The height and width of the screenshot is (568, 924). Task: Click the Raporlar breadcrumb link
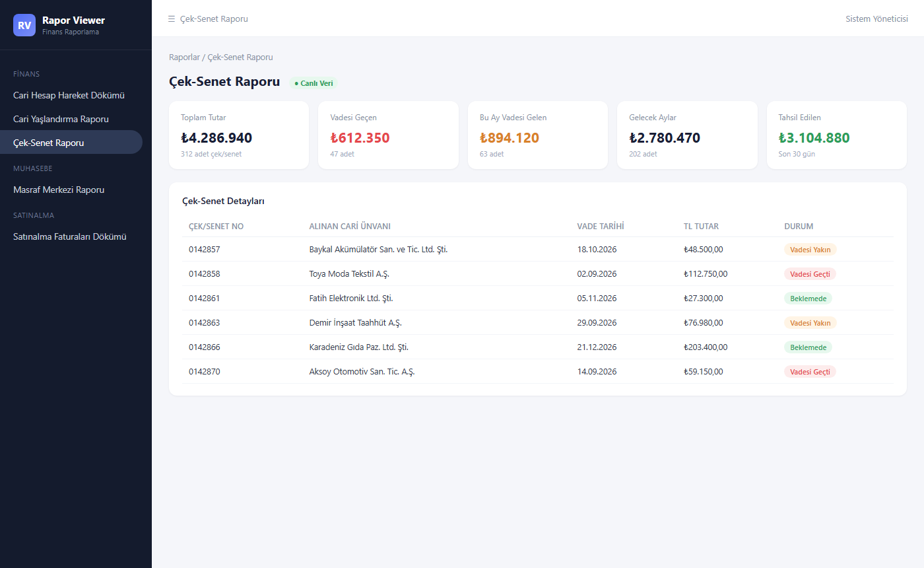pos(184,57)
